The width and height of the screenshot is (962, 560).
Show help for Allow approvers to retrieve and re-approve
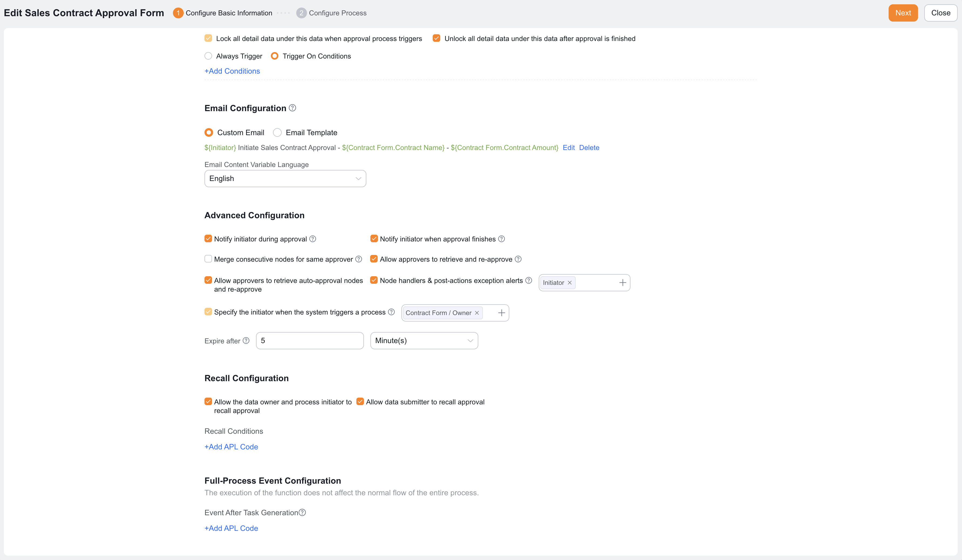click(x=518, y=259)
